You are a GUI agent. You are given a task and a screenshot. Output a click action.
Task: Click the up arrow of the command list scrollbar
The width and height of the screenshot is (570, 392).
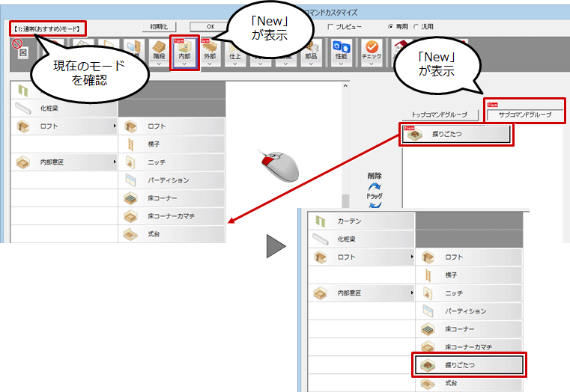345,87
